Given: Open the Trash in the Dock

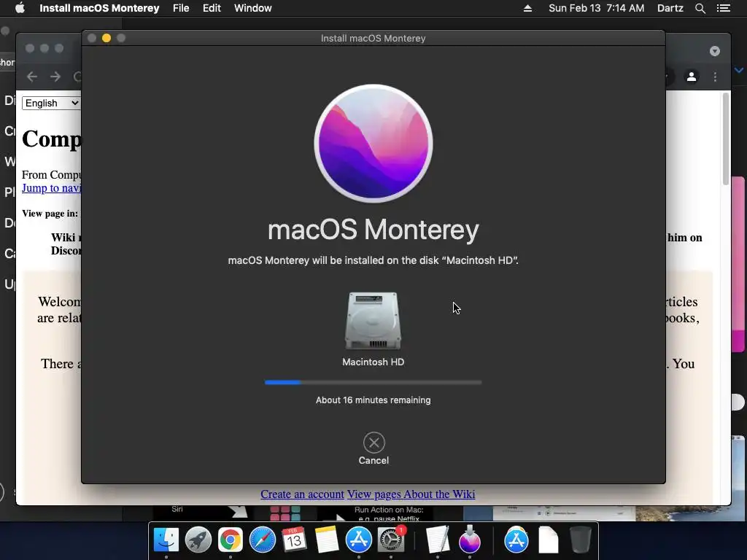Looking at the screenshot, I should (x=580, y=540).
